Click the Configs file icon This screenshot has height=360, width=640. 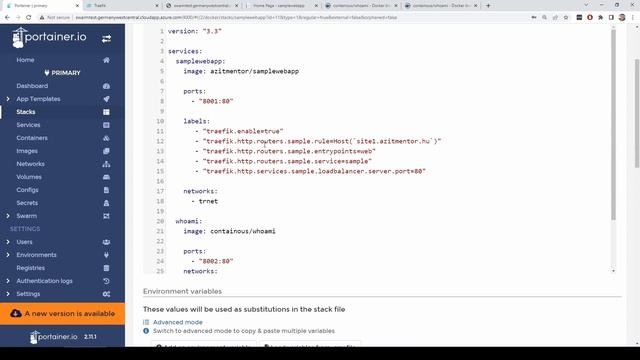106,190
